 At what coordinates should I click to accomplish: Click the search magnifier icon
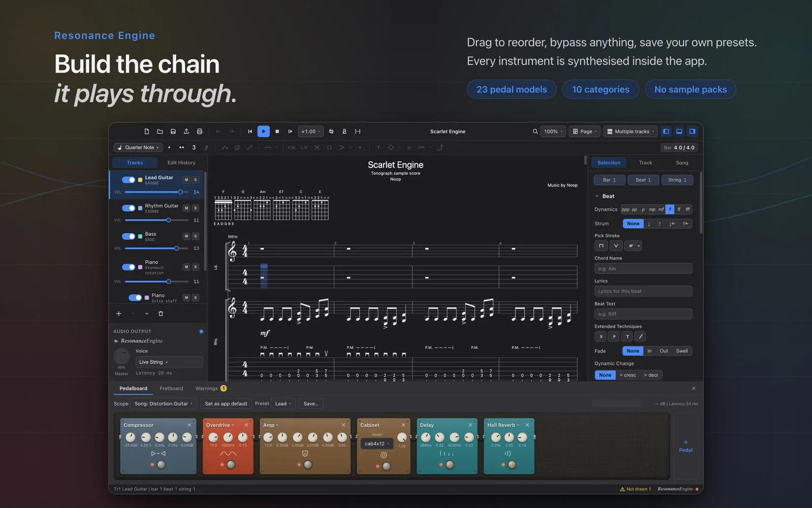[535, 132]
